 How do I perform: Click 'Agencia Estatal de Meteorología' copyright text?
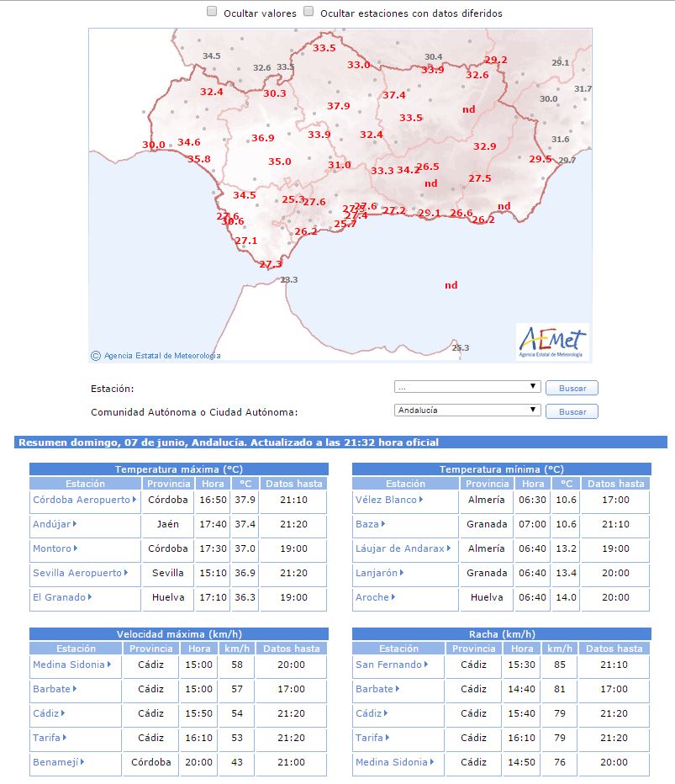coord(162,356)
